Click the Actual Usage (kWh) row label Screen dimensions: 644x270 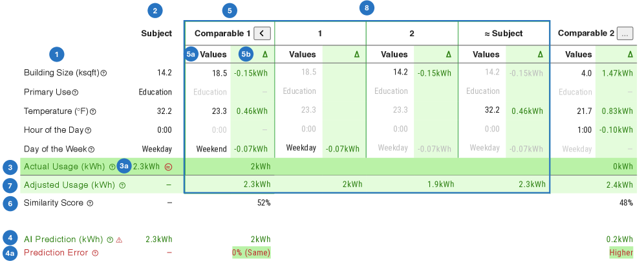click(x=65, y=166)
